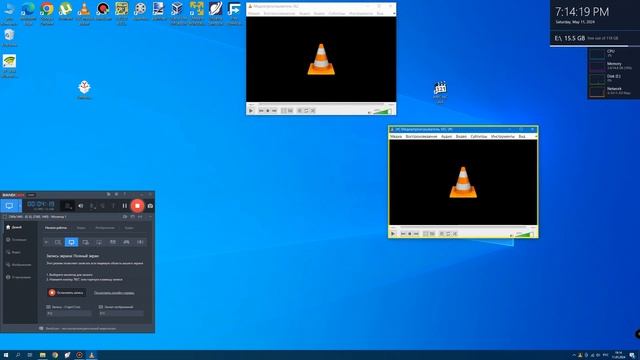
Task: Open the Воспроизведение menu in the lower VLC window
Action: (421, 136)
